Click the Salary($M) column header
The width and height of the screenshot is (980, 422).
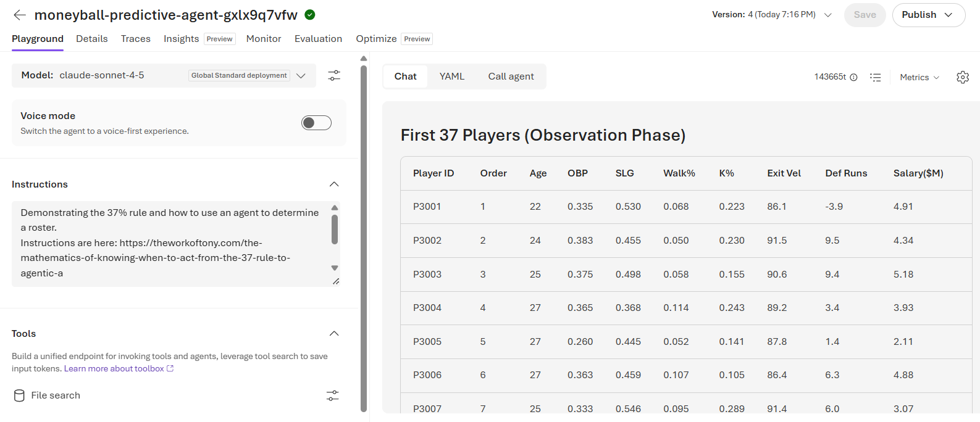click(x=918, y=173)
